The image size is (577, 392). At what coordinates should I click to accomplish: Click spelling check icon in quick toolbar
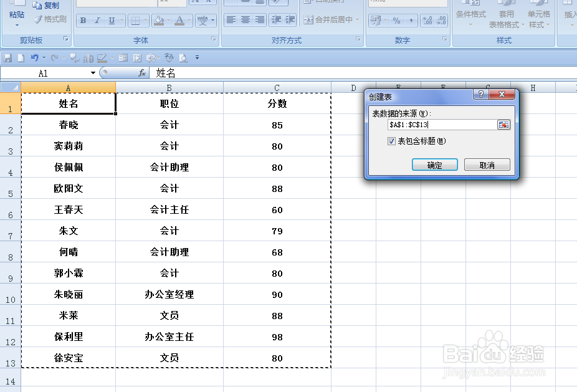(169, 57)
